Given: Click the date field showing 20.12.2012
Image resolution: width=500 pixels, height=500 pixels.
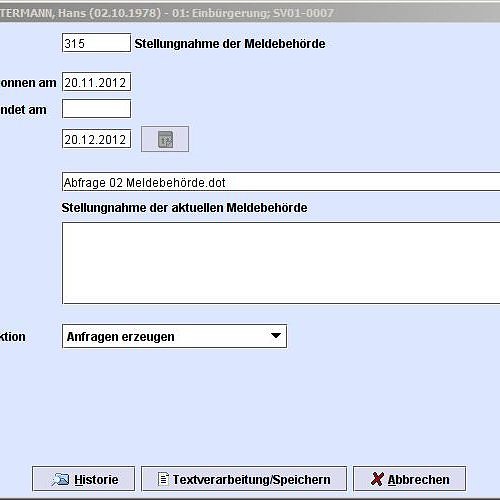Looking at the screenshot, I should 96,139.
